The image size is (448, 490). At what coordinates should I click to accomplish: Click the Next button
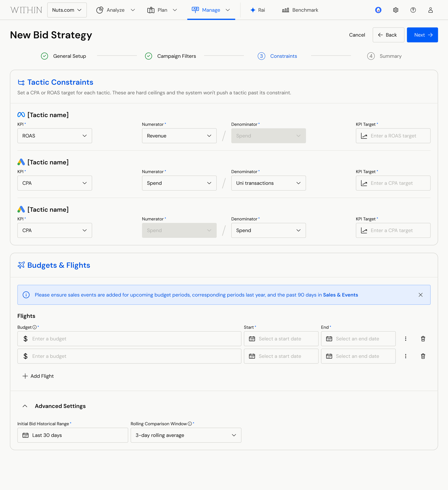tap(422, 35)
